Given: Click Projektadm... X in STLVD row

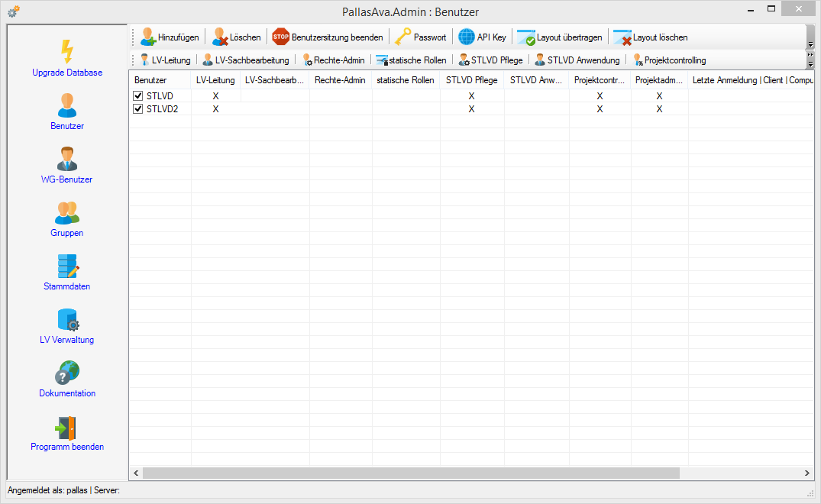Looking at the screenshot, I should 660,95.
